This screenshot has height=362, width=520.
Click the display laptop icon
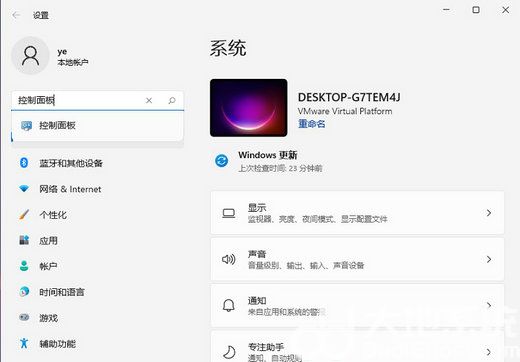pos(229,213)
